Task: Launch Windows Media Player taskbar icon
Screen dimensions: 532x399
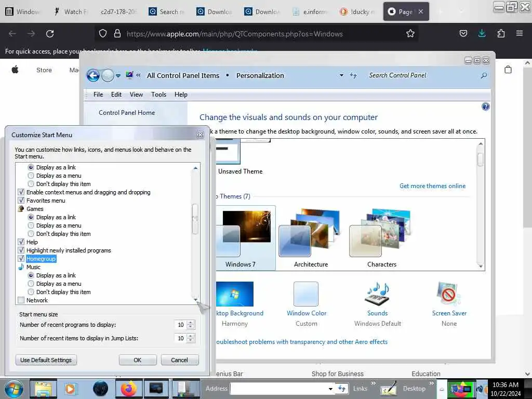Action: pos(71,389)
